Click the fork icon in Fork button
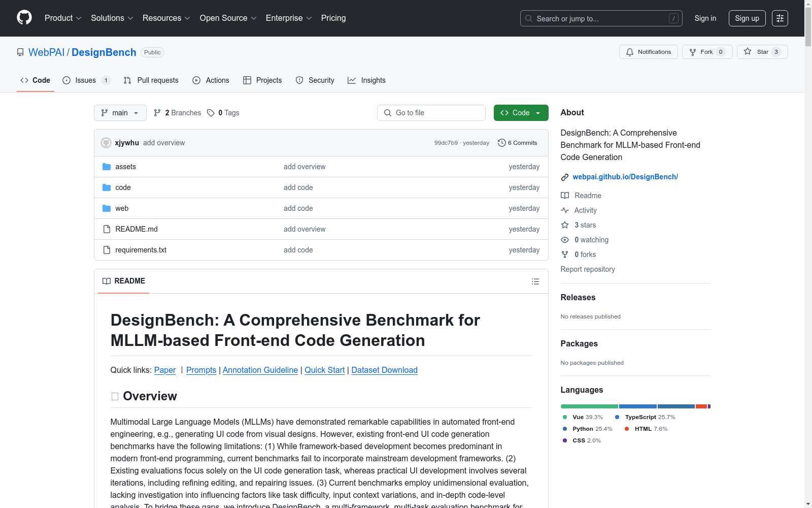Screen dimensions: 812x508 693,52
